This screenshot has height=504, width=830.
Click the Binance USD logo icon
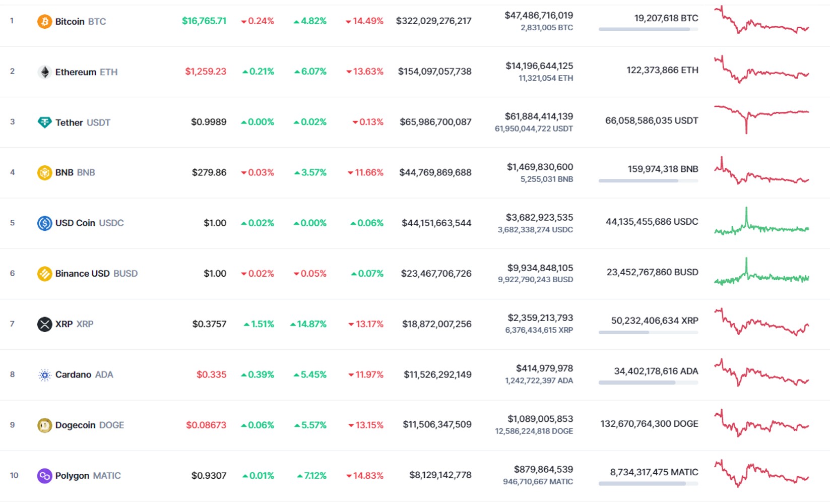click(x=44, y=274)
